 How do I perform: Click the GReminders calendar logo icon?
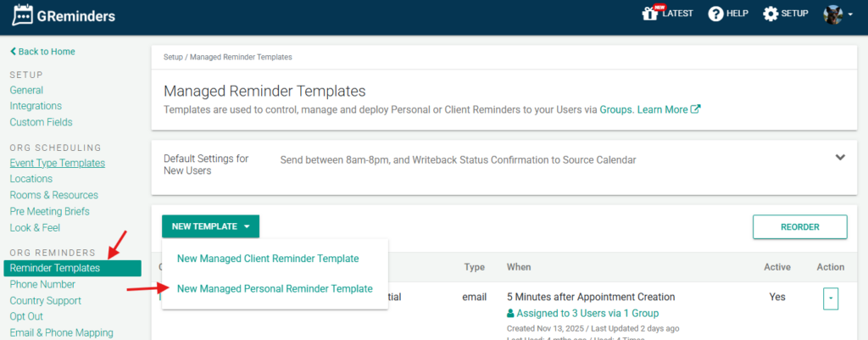click(x=23, y=15)
